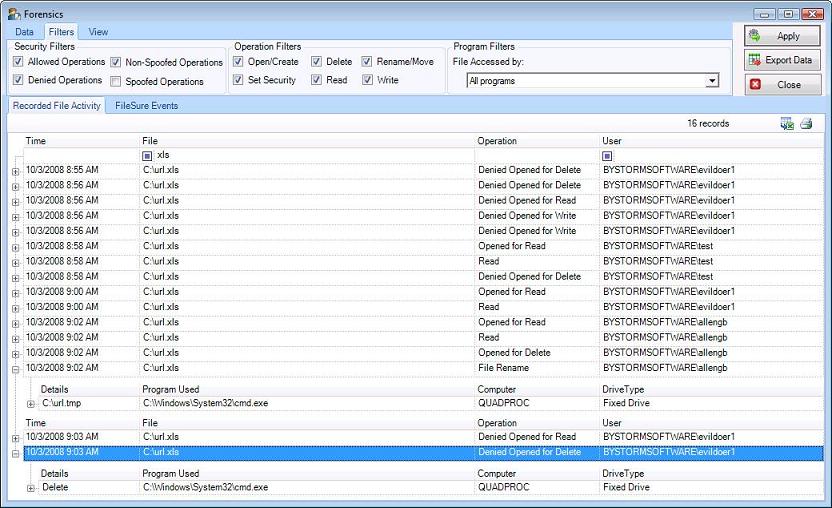Click the printer icon near 16 records
This screenshot has width=832, height=508.
tap(806, 124)
